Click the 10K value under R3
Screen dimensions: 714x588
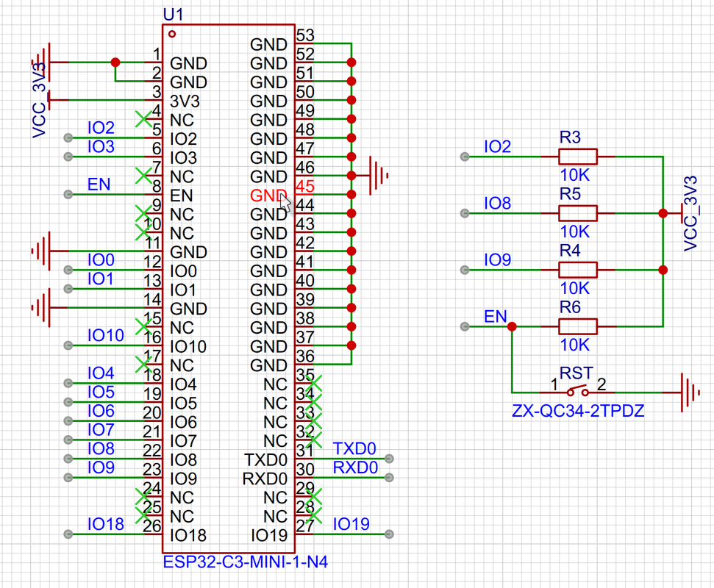(x=575, y=175)
